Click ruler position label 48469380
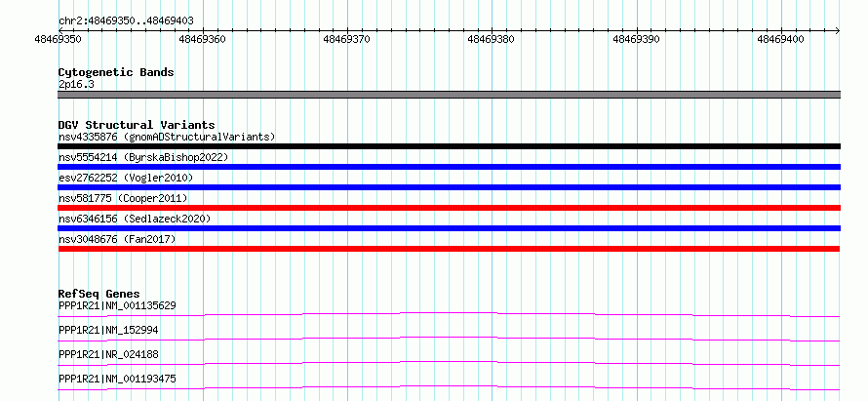The image size is (868, 401). (x=492, y=39)
